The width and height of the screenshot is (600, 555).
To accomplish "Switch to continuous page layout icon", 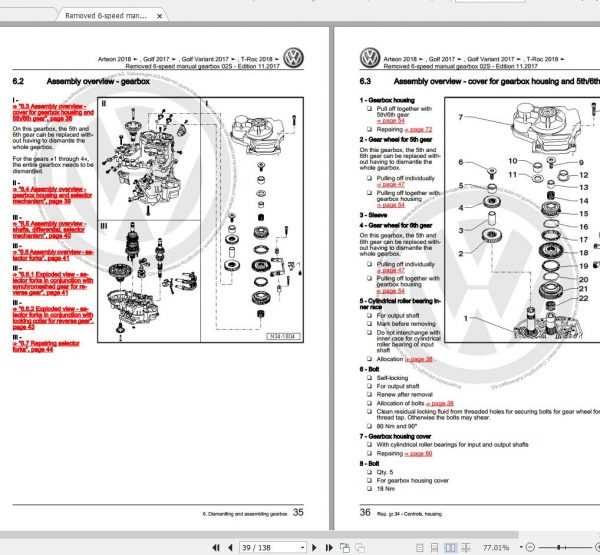I will 434,548.
